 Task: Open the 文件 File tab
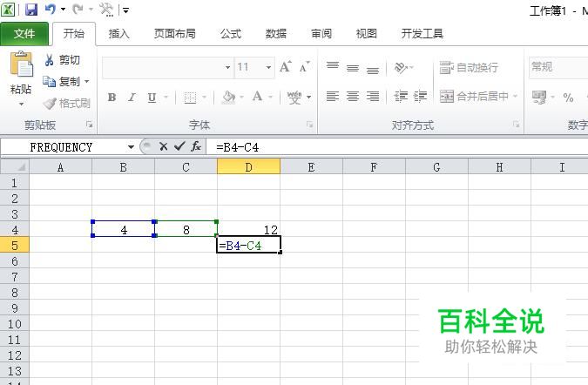tap(24, 34)
